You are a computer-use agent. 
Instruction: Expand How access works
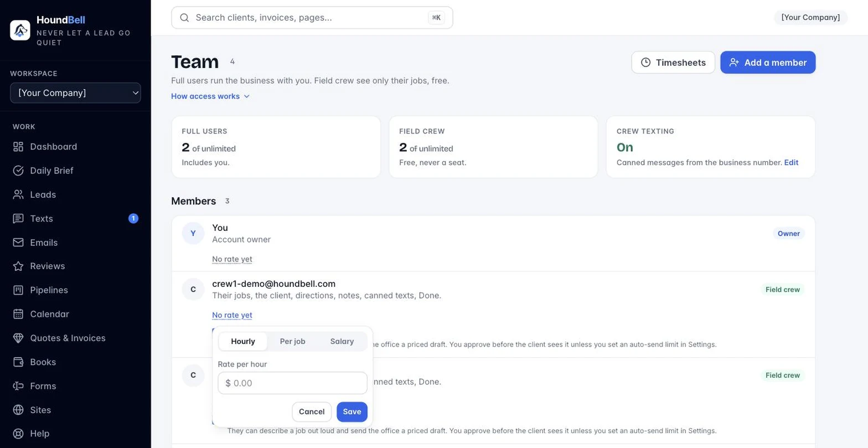(210, 96)
